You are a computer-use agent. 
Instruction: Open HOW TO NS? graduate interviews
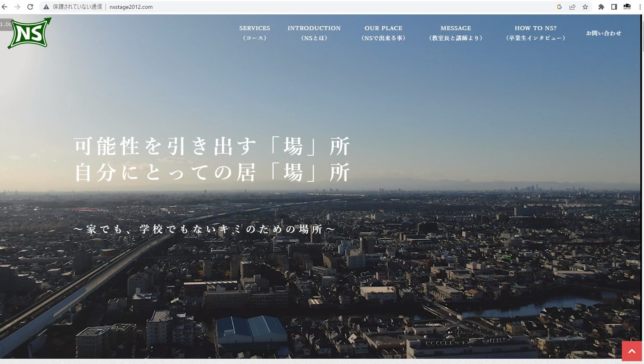535,33
